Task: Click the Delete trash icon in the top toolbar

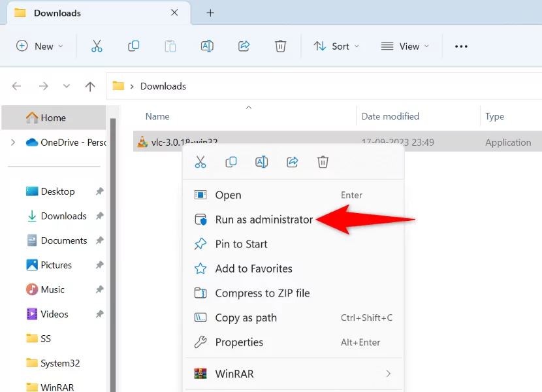Action: [x=280, y=46]
